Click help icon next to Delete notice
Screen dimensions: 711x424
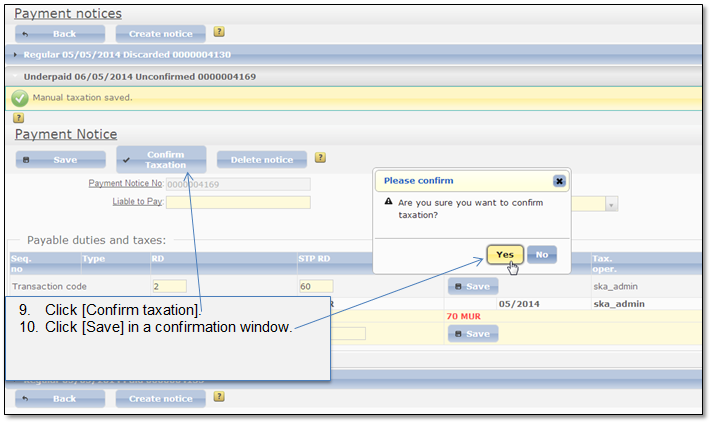(320, 157)
